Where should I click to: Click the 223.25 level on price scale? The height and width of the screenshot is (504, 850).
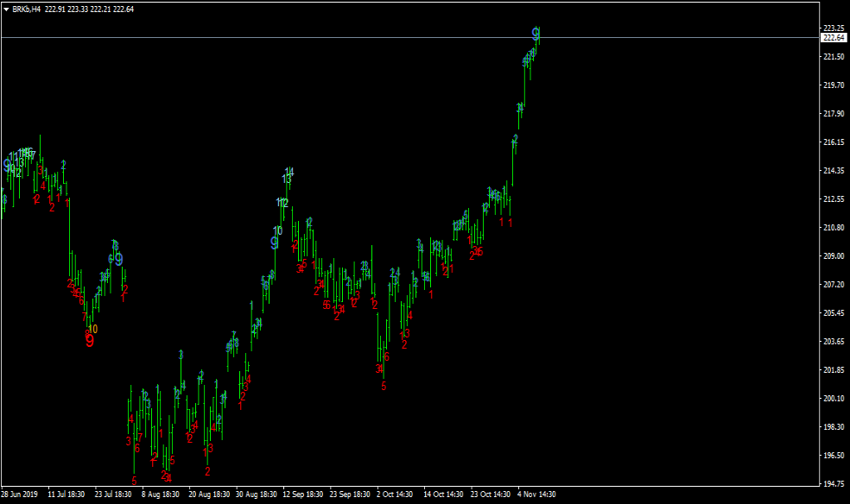tap(834, 28)
